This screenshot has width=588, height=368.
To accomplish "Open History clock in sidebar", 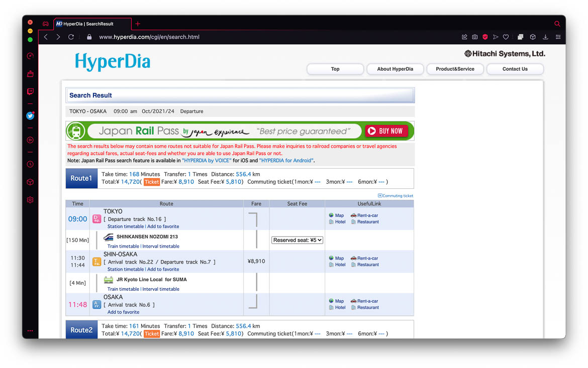I will (x=30, y=164).
